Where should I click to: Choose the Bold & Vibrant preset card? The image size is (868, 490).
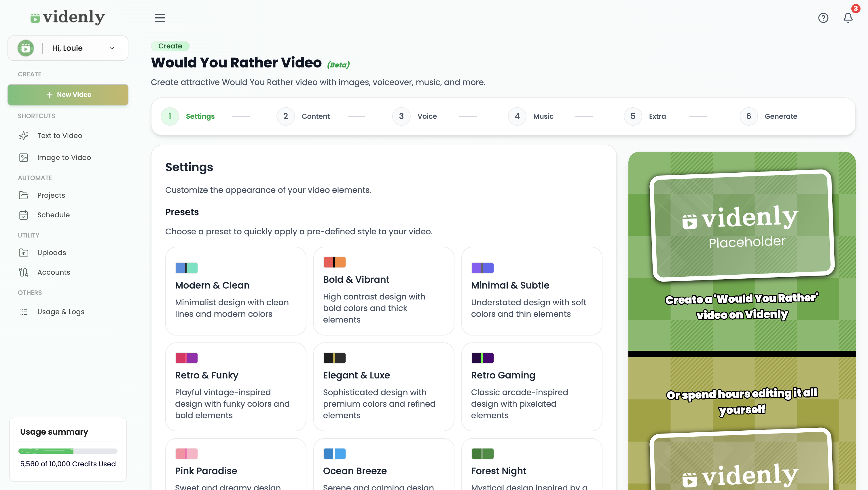(384, 291)
